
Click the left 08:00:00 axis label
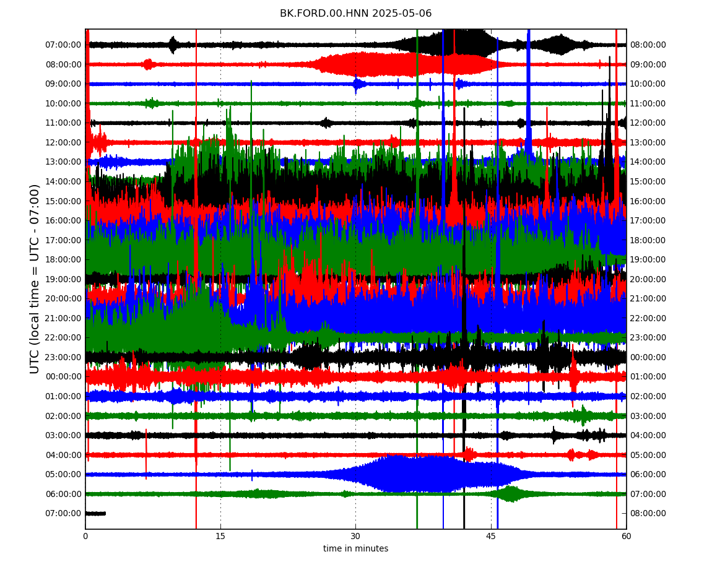click(x=63, y=64)
